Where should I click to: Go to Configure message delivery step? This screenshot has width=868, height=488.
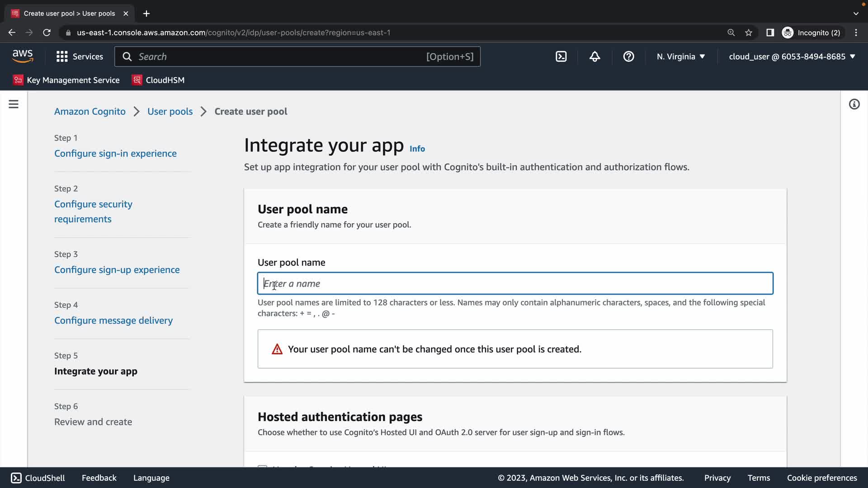(113, 320)
